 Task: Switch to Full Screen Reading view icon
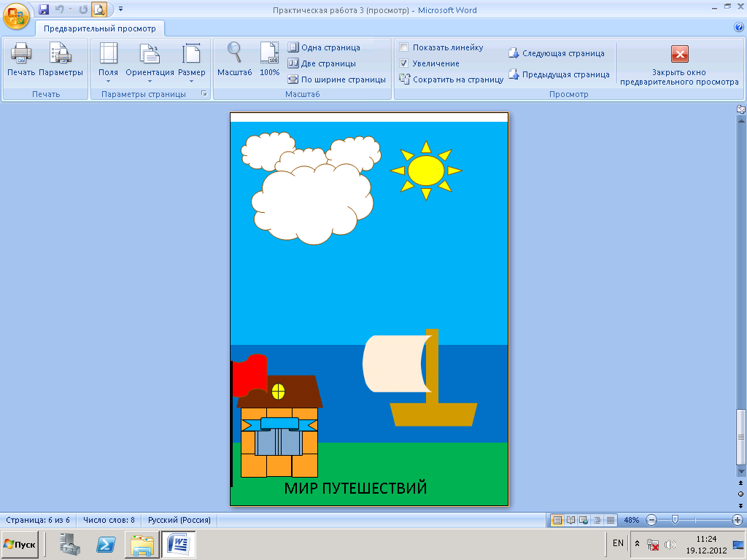point(570,520)
